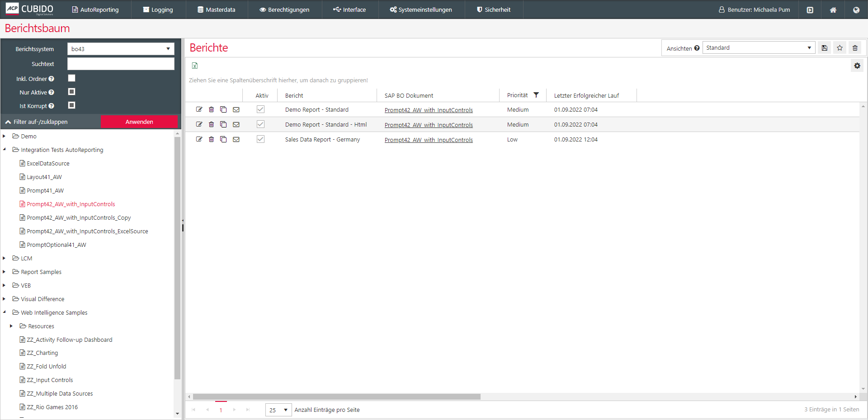Viewport: 868px width, 420px height.
Task: Edit the Demo Report - Standard row
Action: coord(199,109)
